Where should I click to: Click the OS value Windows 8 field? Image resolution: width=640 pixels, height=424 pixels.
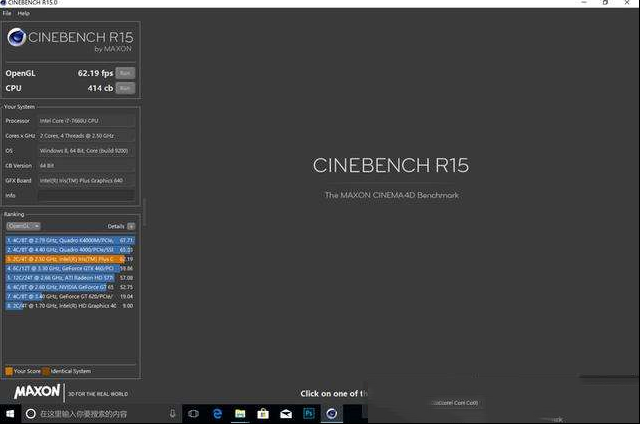pyautogui.click(x=86, y=151)
